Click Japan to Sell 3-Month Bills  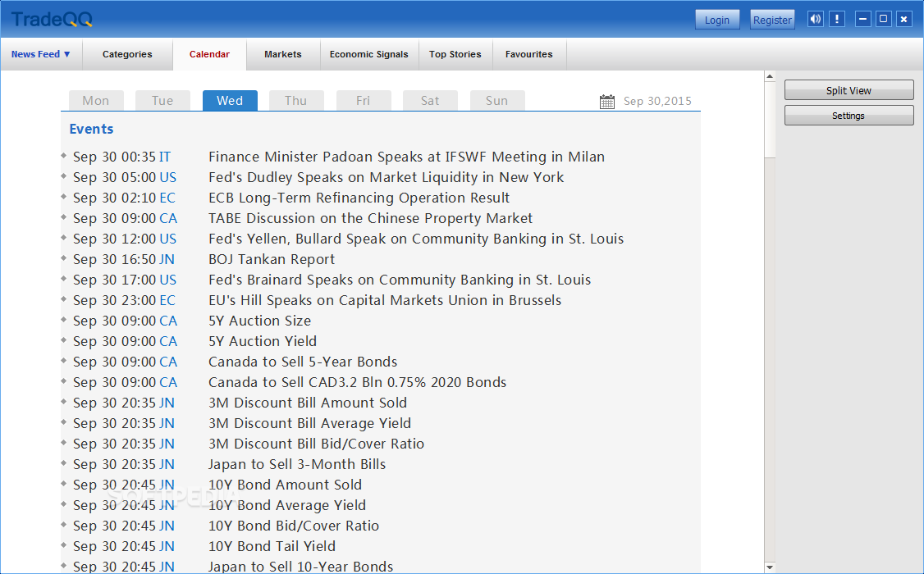(x=297, y=464)
